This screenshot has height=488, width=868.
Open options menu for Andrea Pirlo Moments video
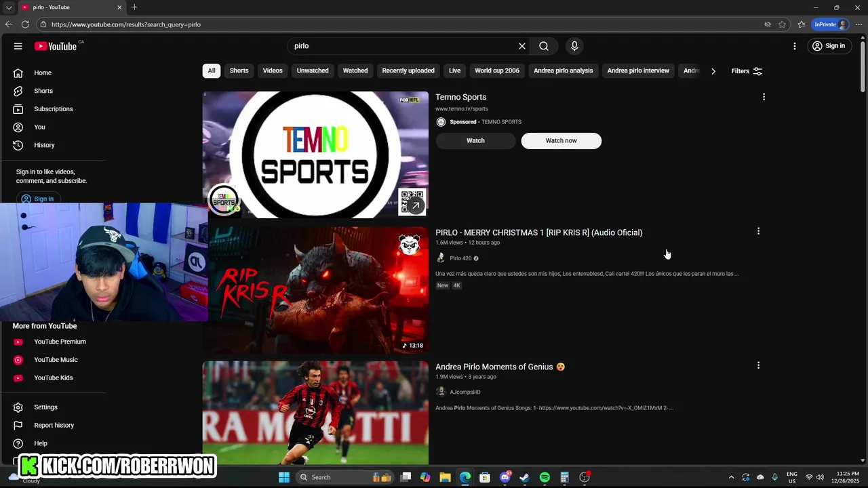[758, 365]
